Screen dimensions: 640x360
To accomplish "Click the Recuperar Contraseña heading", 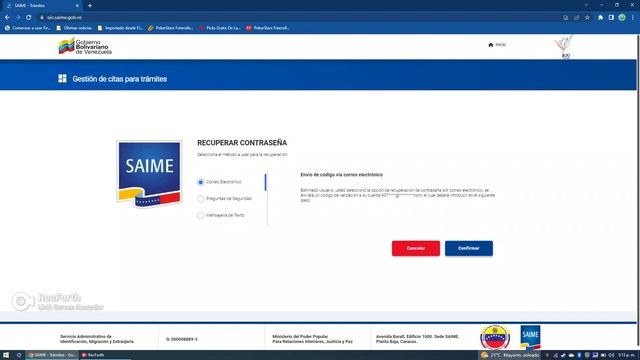I will coord(242,143).
